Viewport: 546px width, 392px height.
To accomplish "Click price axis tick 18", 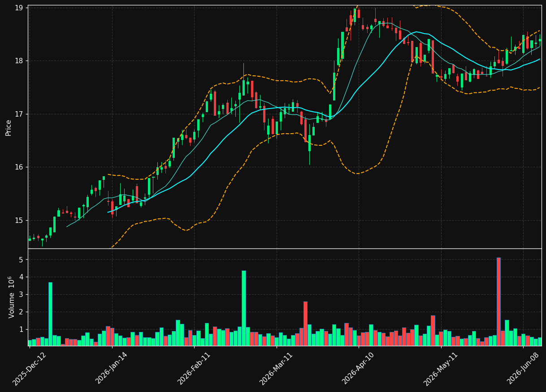I will 19,61.
